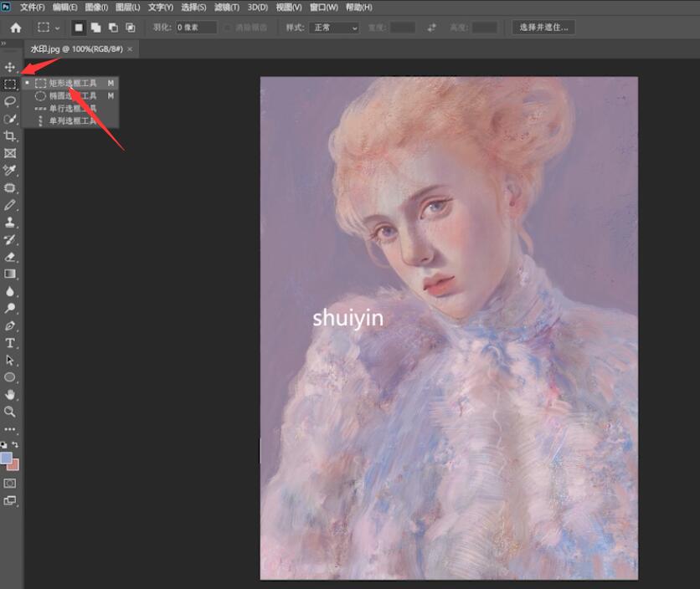Image resolution: width=700 pixels, height=589 pixels.
Task: Open the 编辑(E) menu
Action: tap(64, 8)
